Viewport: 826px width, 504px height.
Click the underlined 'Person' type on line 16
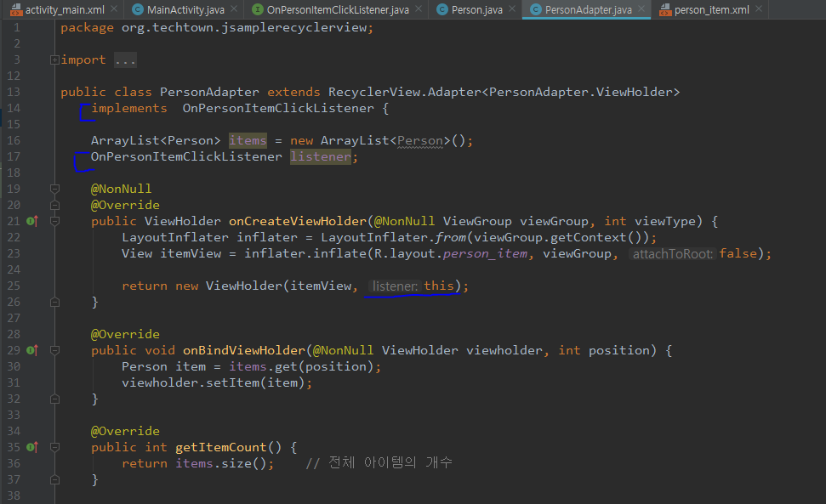(x=420, y=140)
